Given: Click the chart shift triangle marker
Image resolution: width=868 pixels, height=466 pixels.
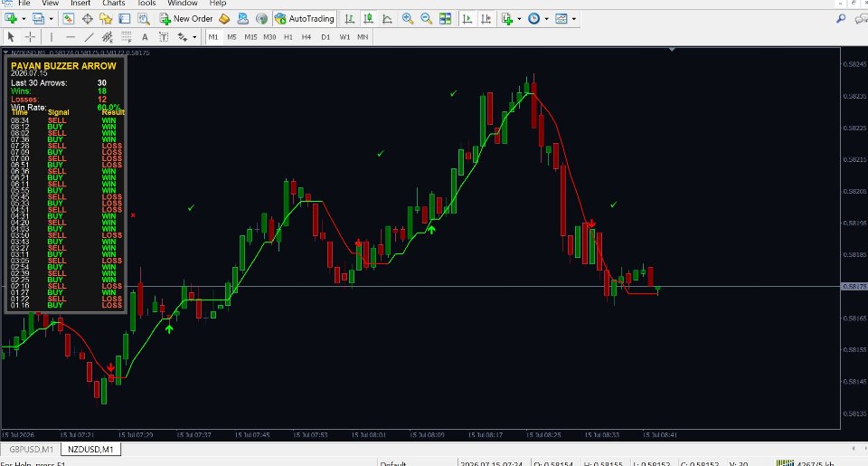Looking at the screenshot, I should coord(672,50).
